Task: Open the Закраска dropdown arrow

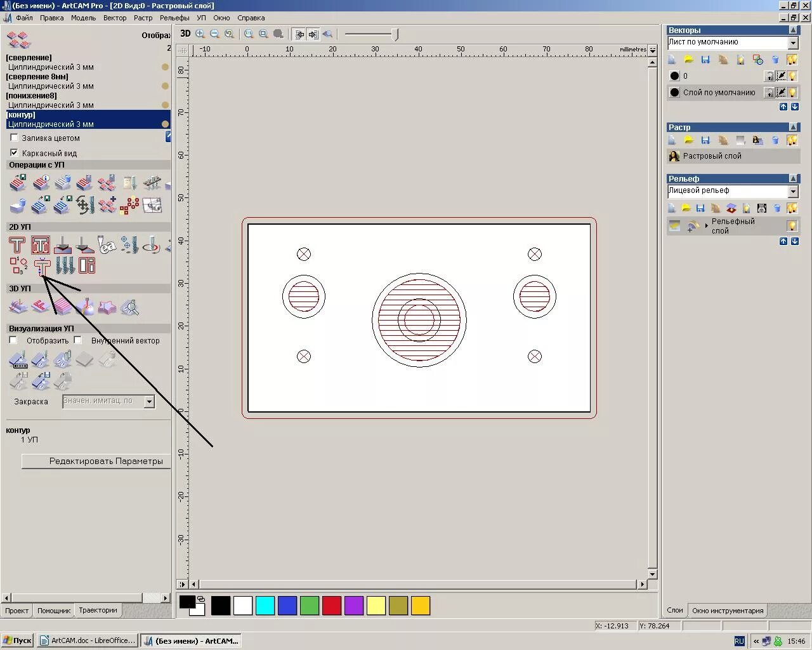Action: [x=149, y=401]
